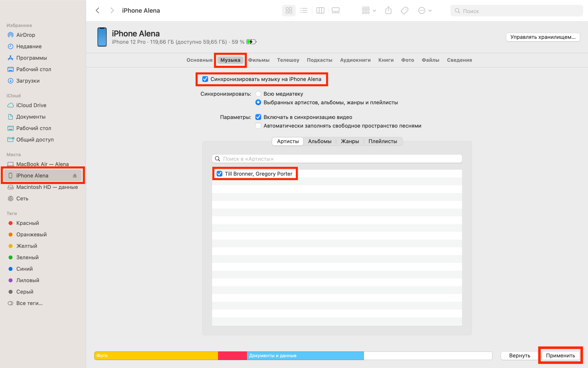Click the Применить button

click(x=560, y=355)
